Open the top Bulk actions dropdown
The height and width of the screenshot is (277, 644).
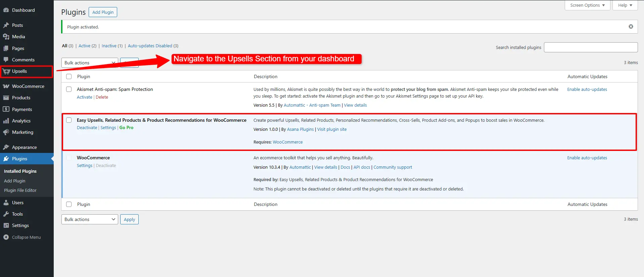89,63
